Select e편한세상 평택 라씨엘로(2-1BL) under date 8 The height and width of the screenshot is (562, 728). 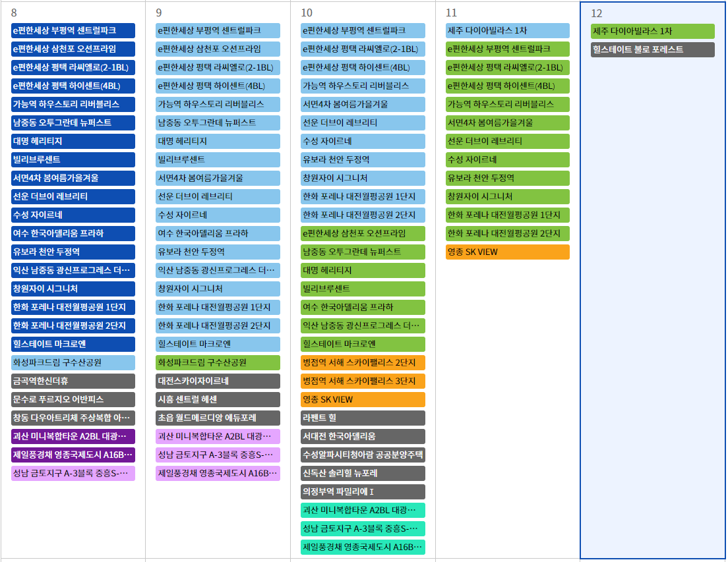point(73,67)
